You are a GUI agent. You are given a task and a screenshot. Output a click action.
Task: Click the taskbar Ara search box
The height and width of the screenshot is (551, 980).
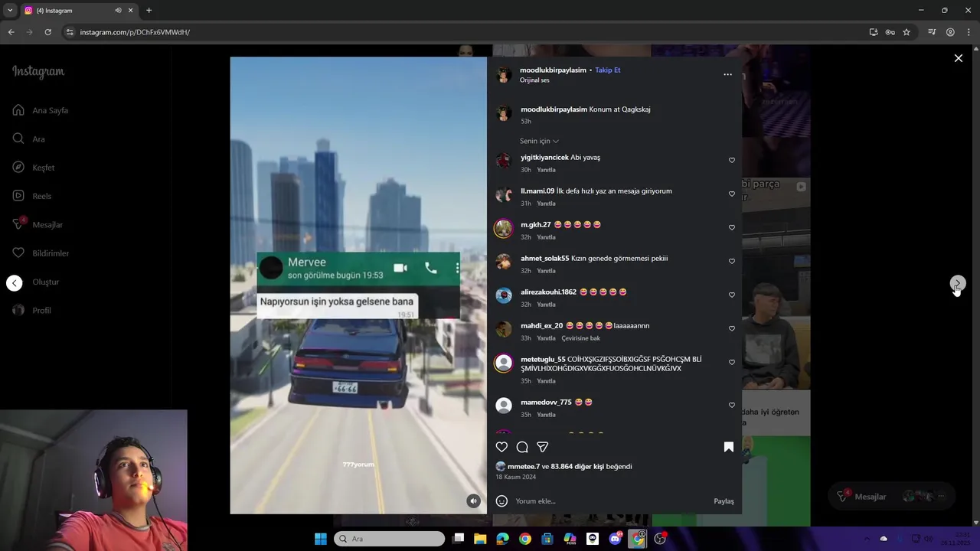(x=389, y=539)
